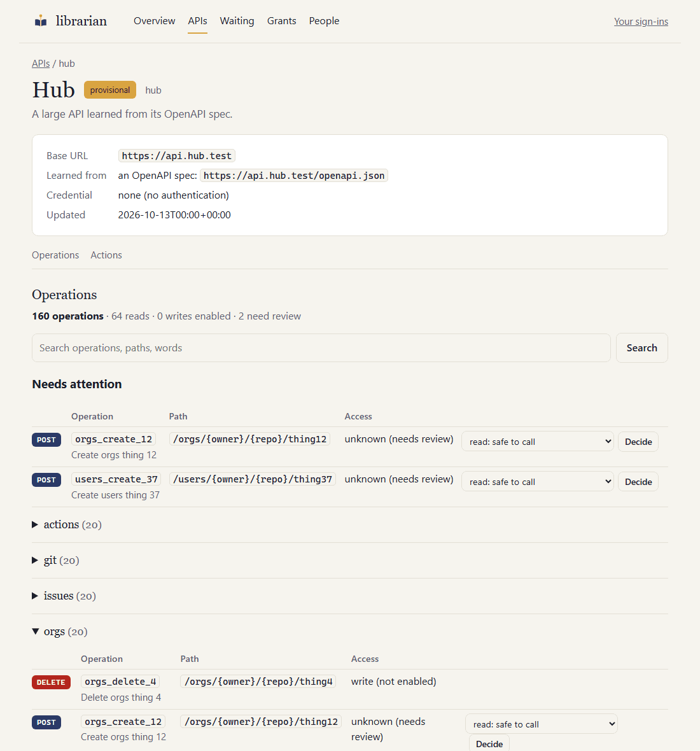Click the path /users/{owner}/{repo}/thing37
700x751 pixels.
click(x=253, y=479)
